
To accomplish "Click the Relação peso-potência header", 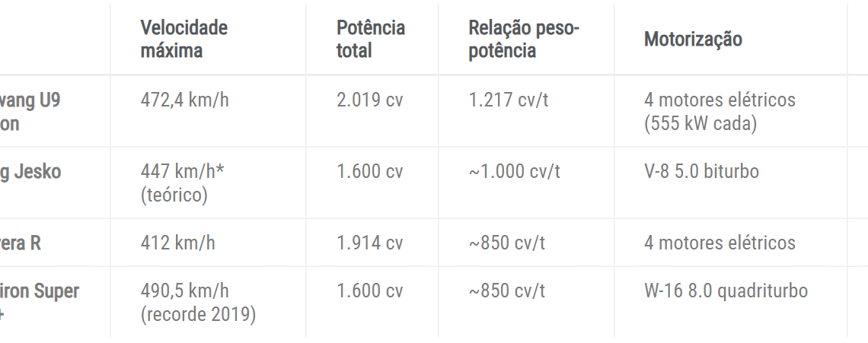I will [524, 40].
